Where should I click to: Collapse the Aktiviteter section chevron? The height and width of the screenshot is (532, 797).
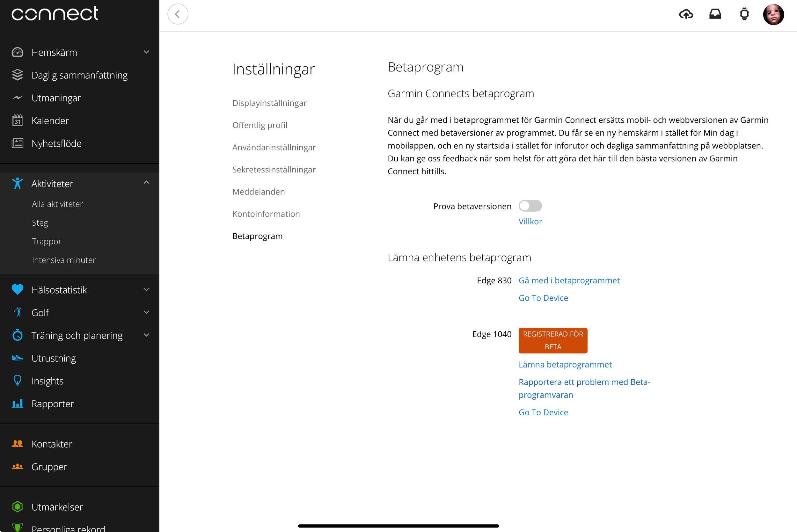coord(146,183)
